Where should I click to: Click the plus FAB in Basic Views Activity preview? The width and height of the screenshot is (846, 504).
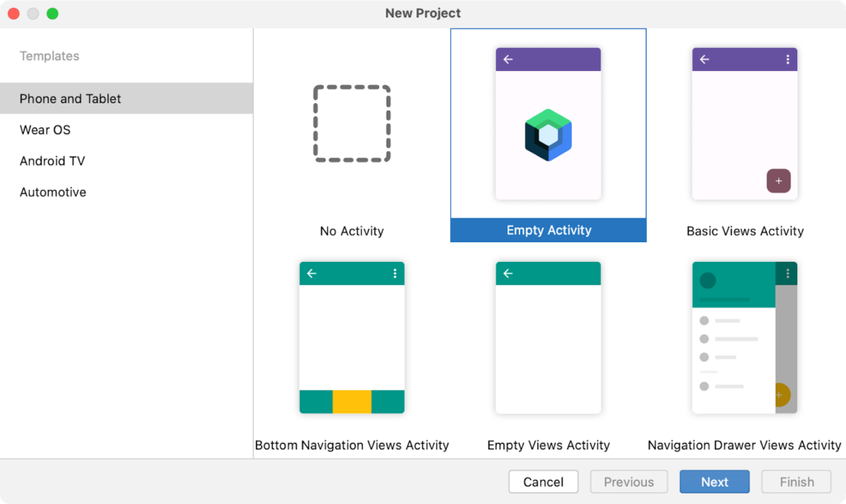[x=779, y=180]
